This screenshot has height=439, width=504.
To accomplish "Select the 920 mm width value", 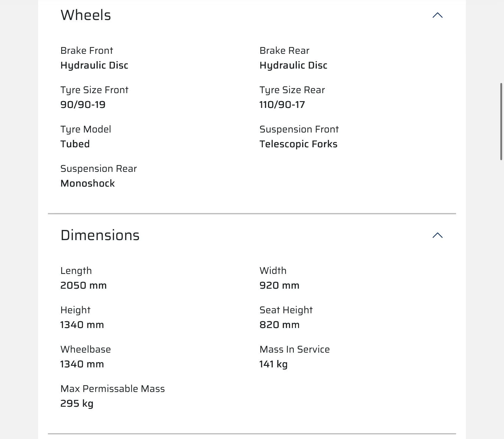I will click(279, 286).
